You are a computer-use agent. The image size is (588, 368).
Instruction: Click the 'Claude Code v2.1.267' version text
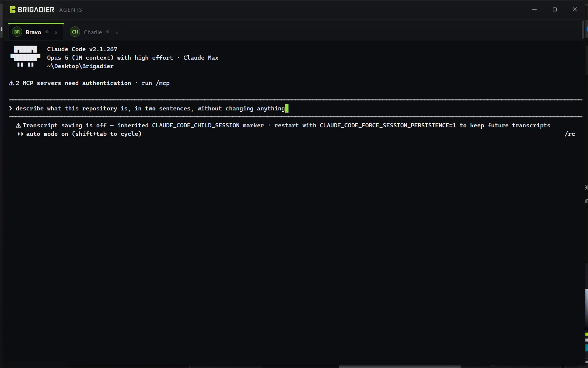(x=82, y=49)
